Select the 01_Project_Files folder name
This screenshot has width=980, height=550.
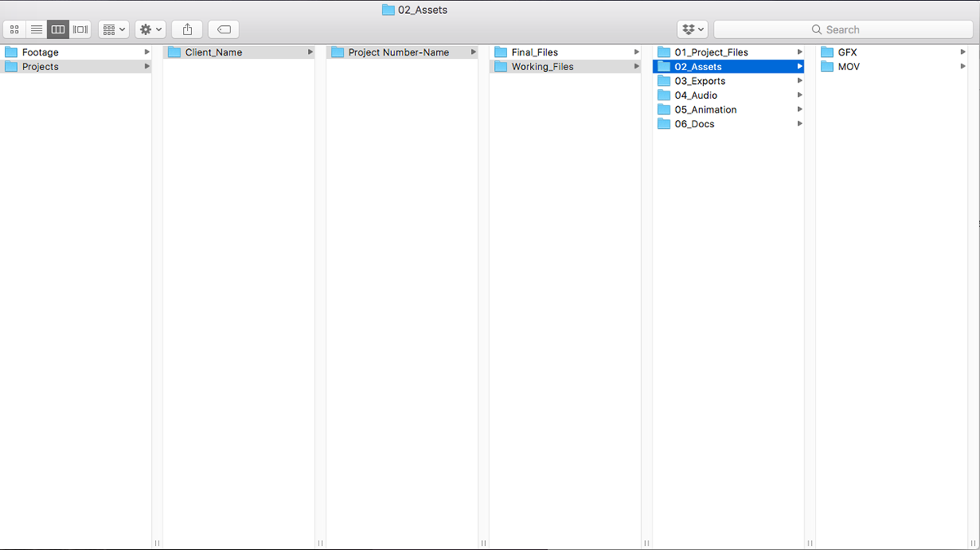point(711,52)
